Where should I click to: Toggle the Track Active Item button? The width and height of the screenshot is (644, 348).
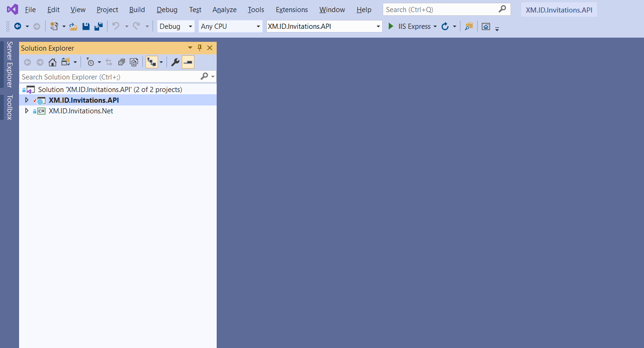click(x=152, y=62)
